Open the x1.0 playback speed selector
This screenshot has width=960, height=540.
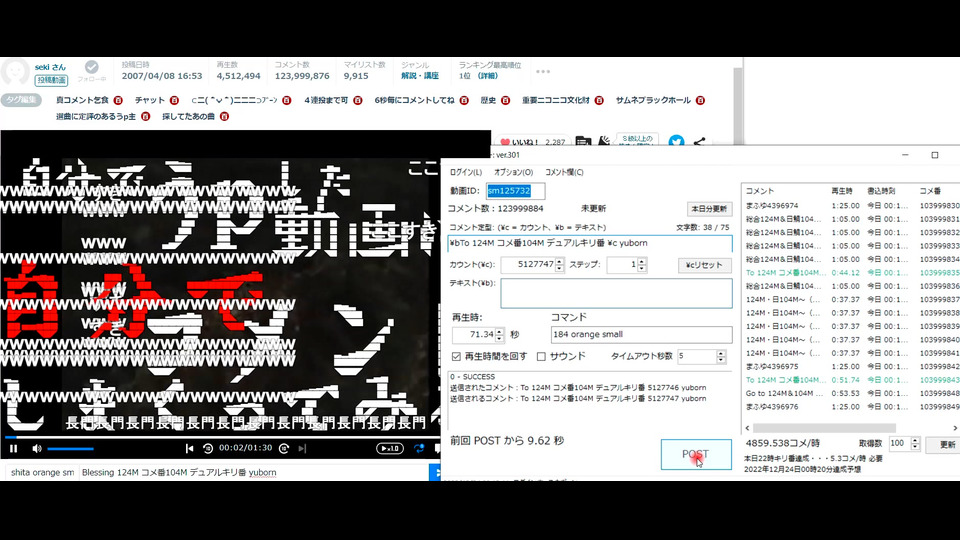pyautogui.click(x=389, y=449)
